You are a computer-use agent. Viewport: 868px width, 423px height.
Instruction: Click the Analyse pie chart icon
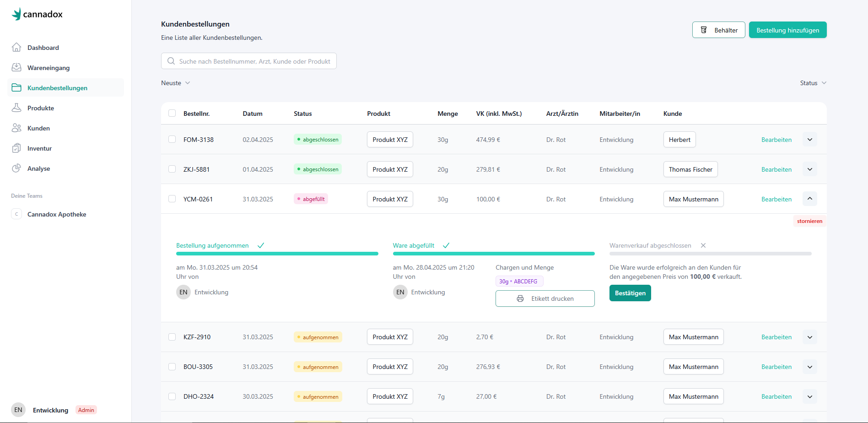(x=16, y=168)
